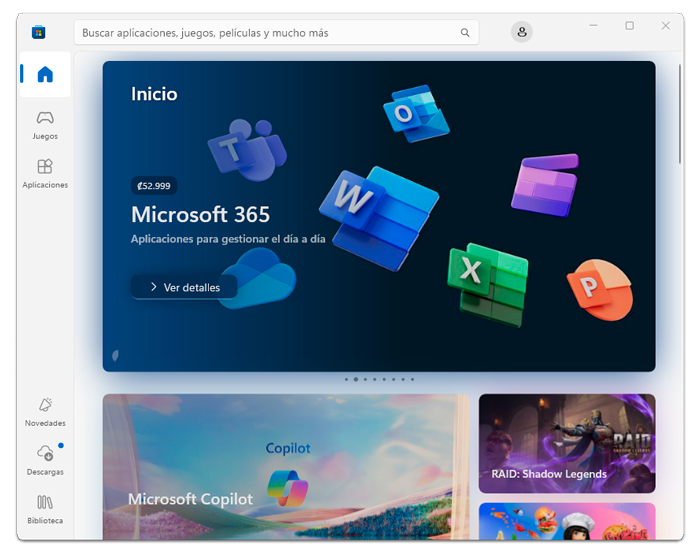This screenshot has height=552, width=700.
Task: Click the Word icon in banner
Action: 379,217
